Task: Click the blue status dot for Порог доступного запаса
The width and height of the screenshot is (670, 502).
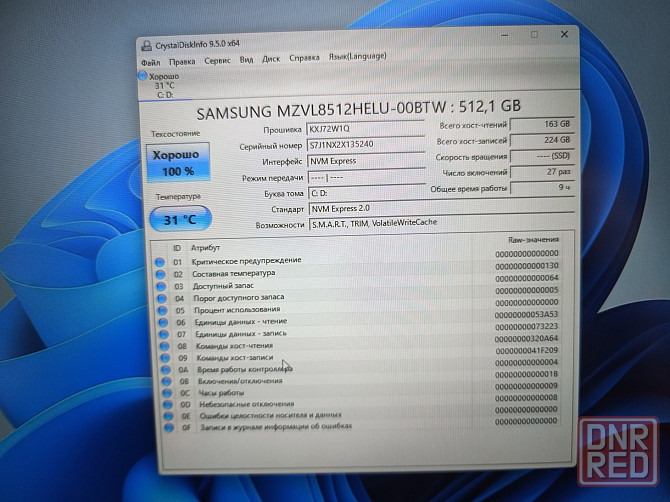Action: click(x=162, y=298)
